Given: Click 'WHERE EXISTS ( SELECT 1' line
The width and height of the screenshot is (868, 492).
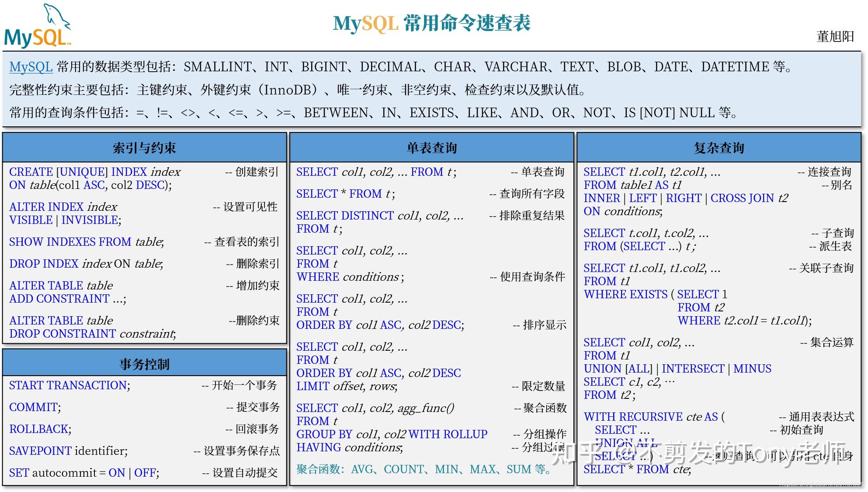Looking at the screenshot, I should pos(656,294).
